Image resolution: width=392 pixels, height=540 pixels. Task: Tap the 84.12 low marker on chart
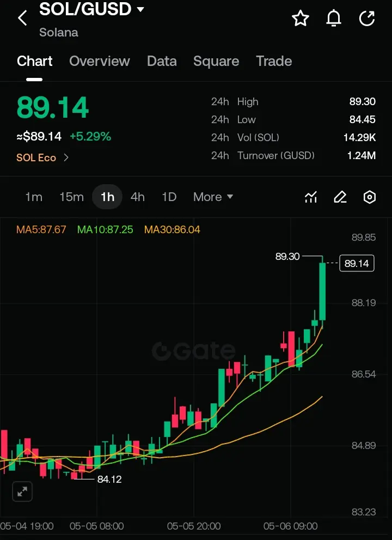tap(109, 480)
